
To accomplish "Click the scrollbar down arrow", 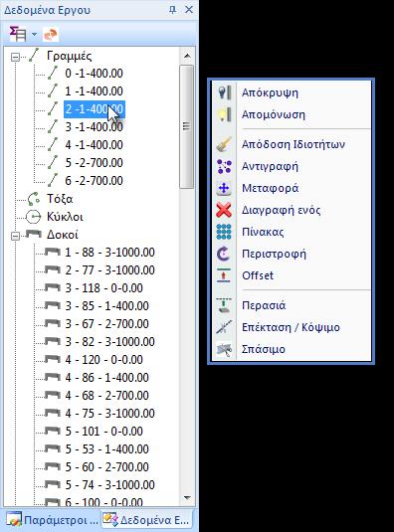I will pyautogui.click(x=187, y=498).
